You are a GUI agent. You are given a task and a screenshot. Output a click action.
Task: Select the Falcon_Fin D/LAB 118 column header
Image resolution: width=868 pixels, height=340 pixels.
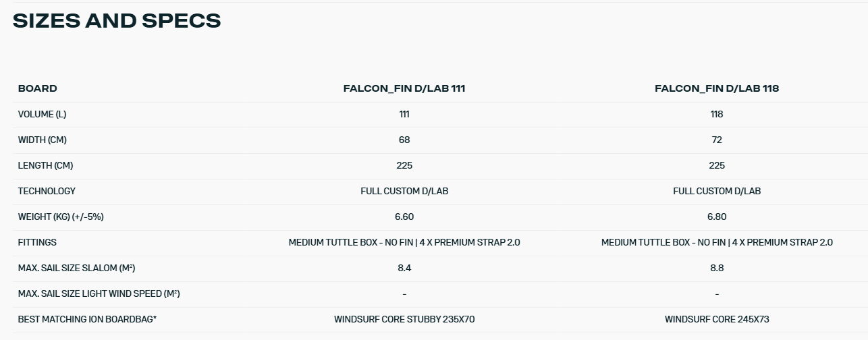coord(717,88)
